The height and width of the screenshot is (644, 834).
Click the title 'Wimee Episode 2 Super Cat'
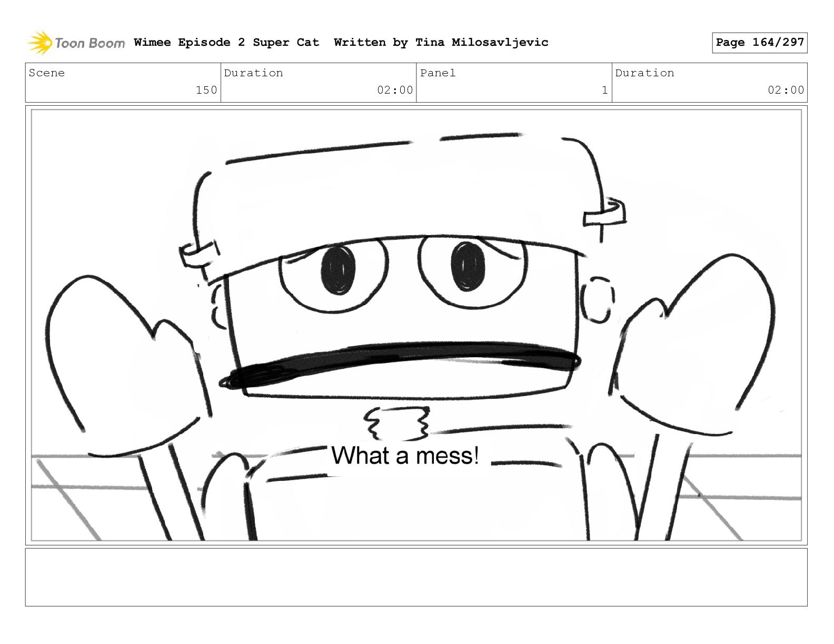(226, 42)
